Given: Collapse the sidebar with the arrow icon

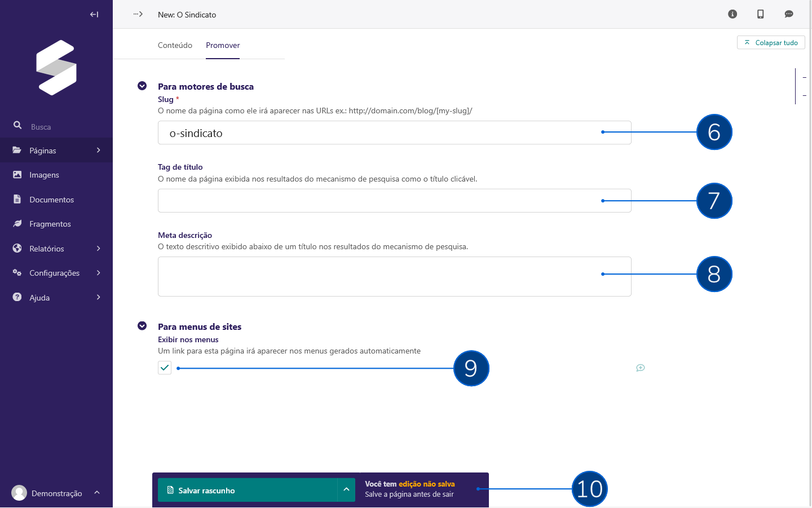Looking at the screenshot, I should click(94, 15).
